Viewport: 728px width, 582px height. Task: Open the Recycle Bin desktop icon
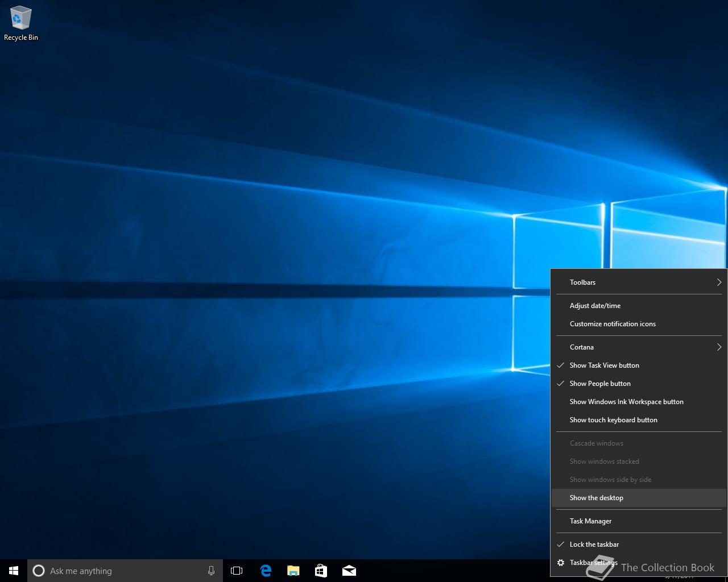coord(21,23)
